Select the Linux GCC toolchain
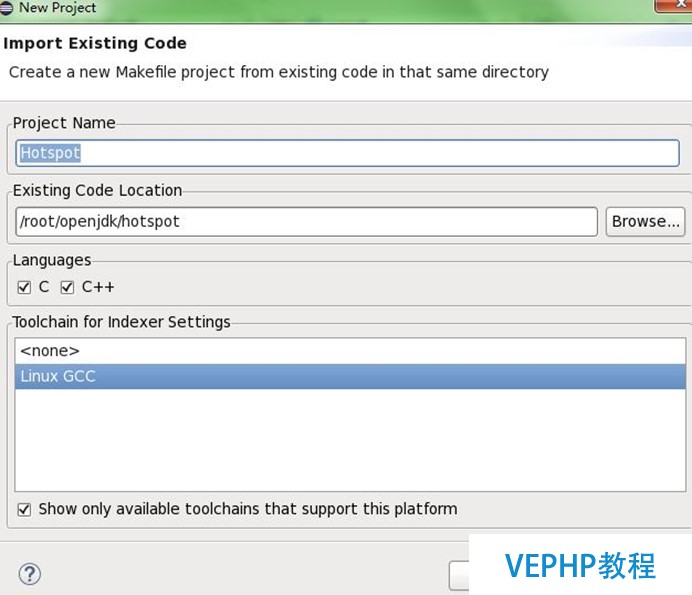The image size is (692, 595). click(350, 377)
